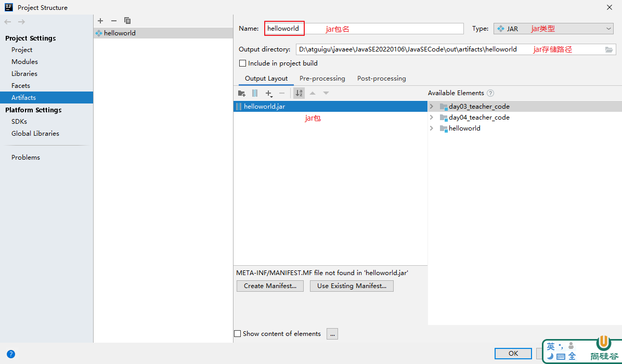This screenshot has height=364, width=622.
Task: Check Show content of elements
Action: pyautogui.click(x=238, y=334)
